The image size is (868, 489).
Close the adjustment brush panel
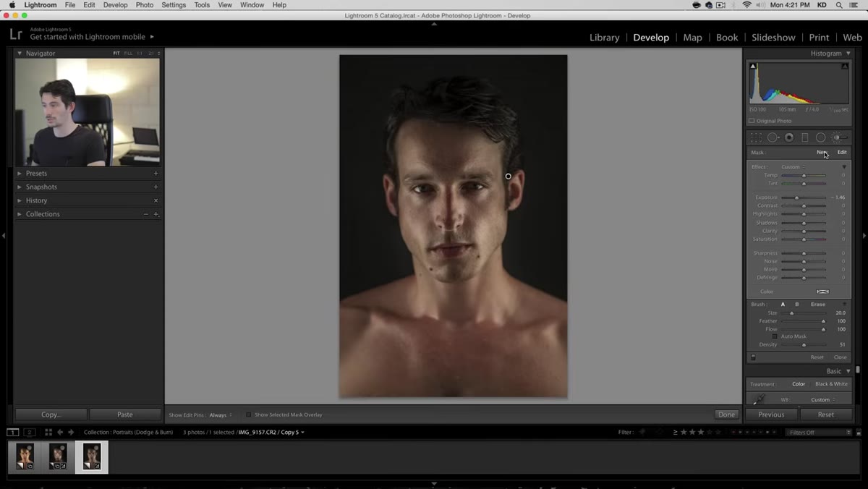pyautogui.click(x=840, y=357)
